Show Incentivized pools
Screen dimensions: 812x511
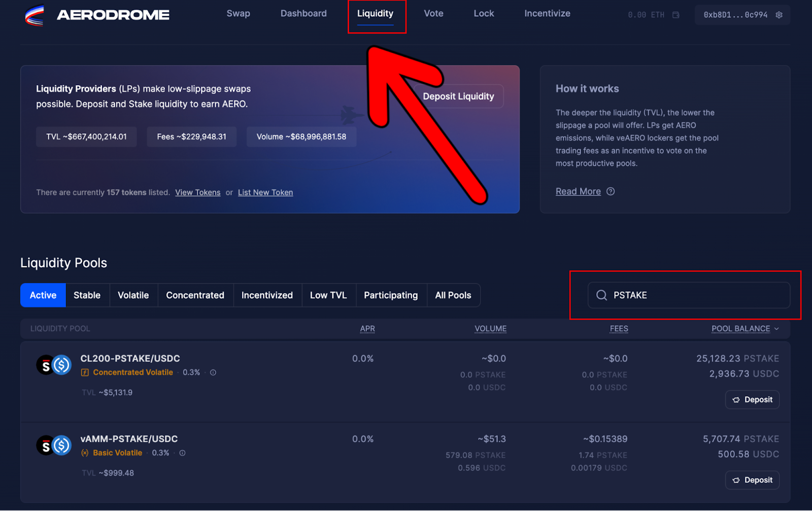coord(267,295)
